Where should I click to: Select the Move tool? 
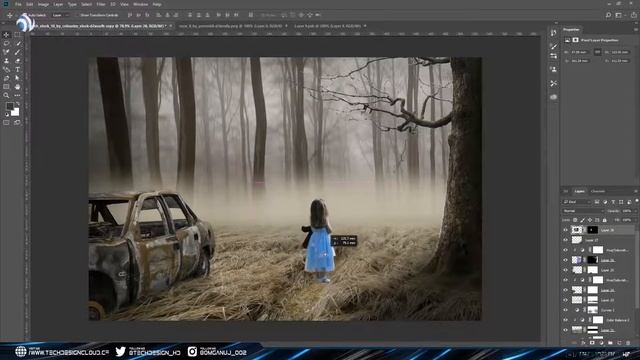pos(6,35)
